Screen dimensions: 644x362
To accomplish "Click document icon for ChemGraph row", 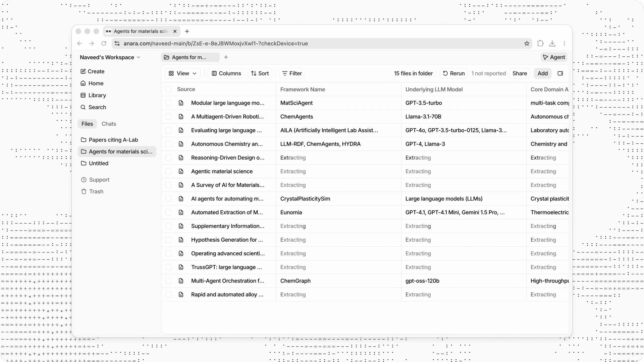I will click(181, 281).
